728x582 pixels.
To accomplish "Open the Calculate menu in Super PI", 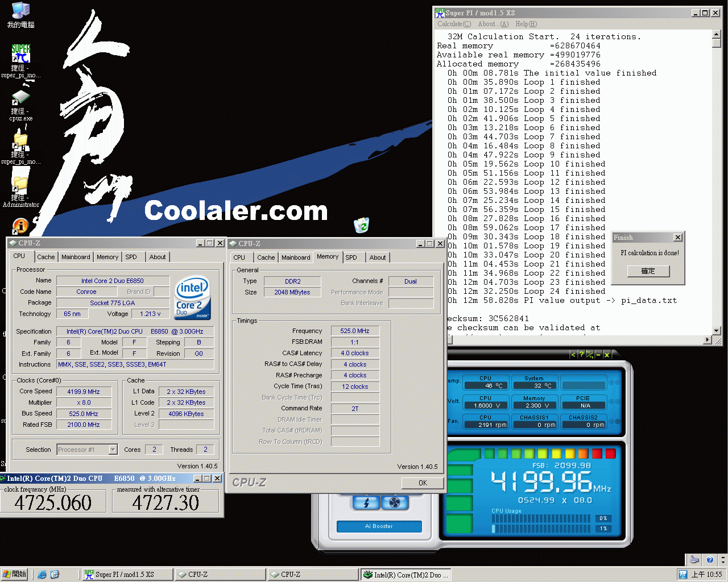I will (454, 24).
